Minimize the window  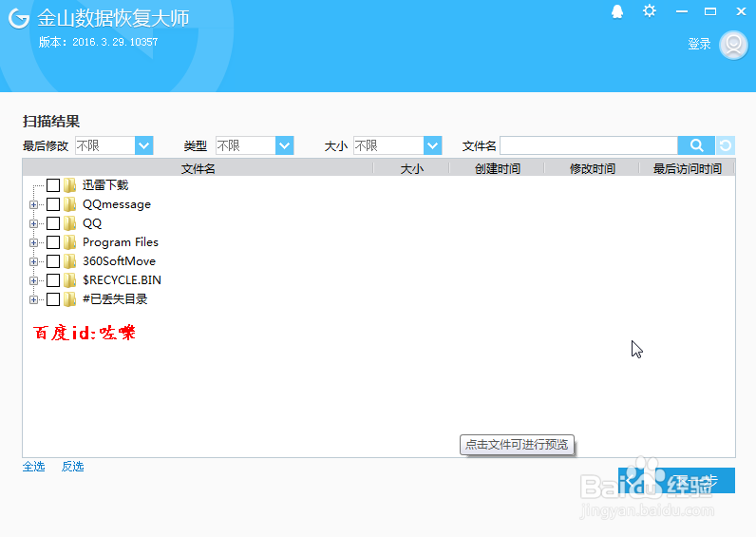coord(682,11)
